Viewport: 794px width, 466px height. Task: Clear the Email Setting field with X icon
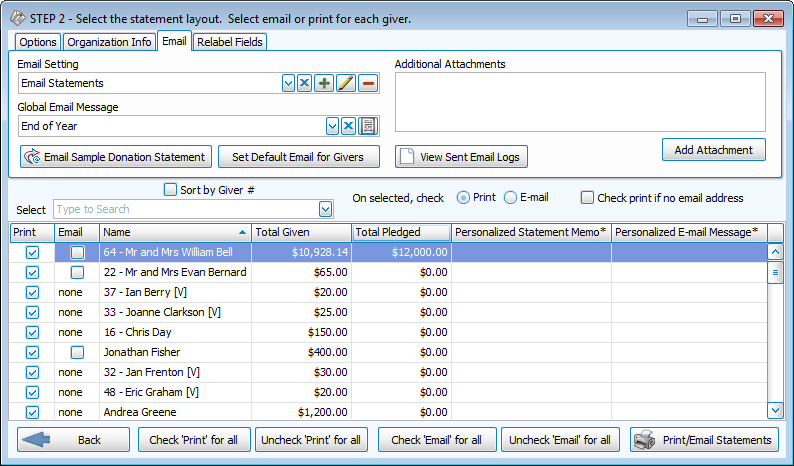[x=305, y=83]
